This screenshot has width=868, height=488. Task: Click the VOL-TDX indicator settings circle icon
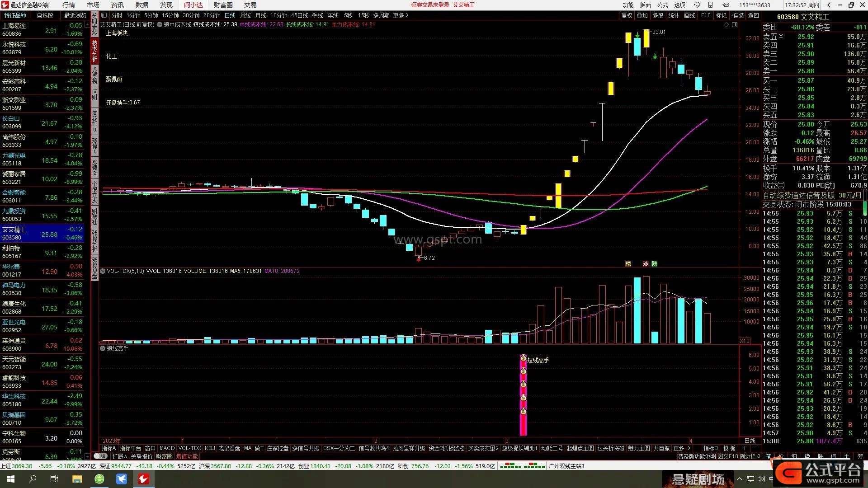103,271
